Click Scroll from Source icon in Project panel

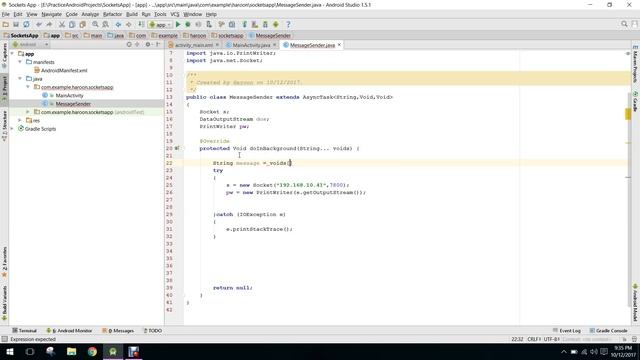point(129,44)
